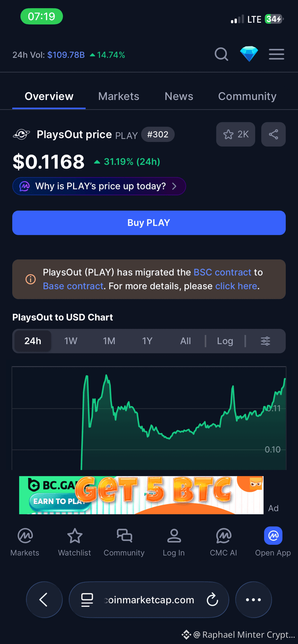Open CMC AI in bottom navigation
Image resolution: width=298 pixels, height=644 pixels.
coord(223,542)
